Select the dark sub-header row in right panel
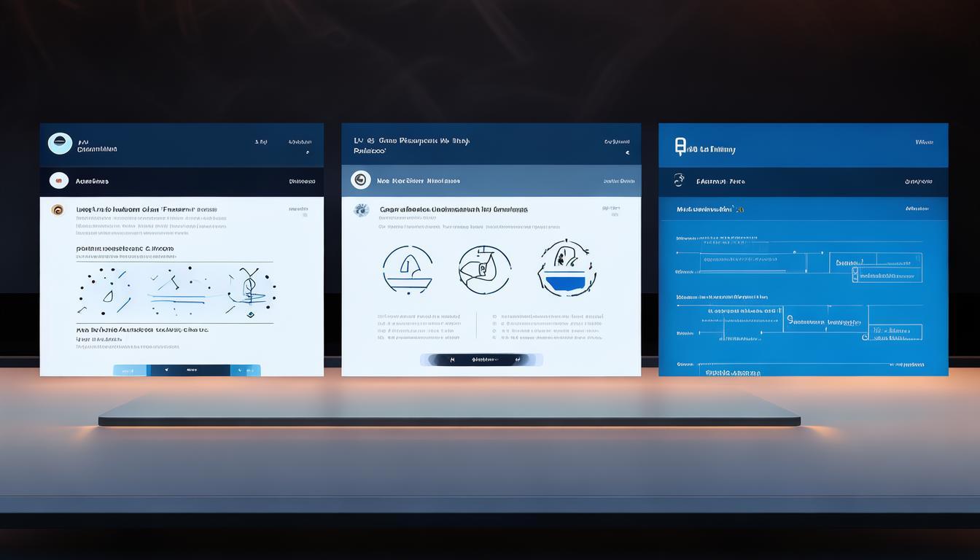 click(803, 182)
